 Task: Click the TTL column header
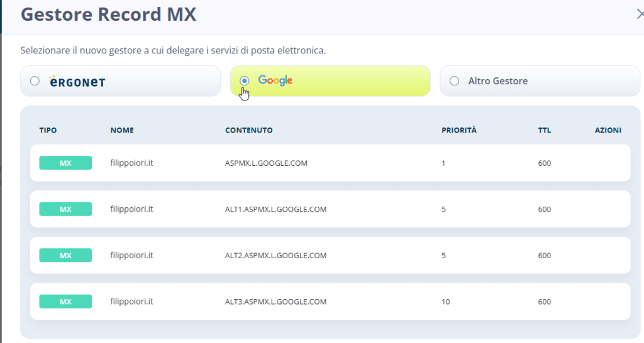(x=545, y=130)
